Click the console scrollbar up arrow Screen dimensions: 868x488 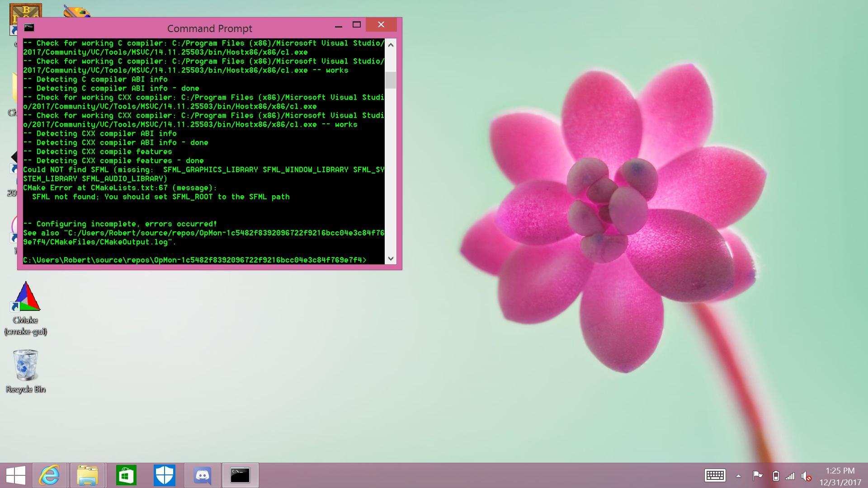(x=391, y=45)
